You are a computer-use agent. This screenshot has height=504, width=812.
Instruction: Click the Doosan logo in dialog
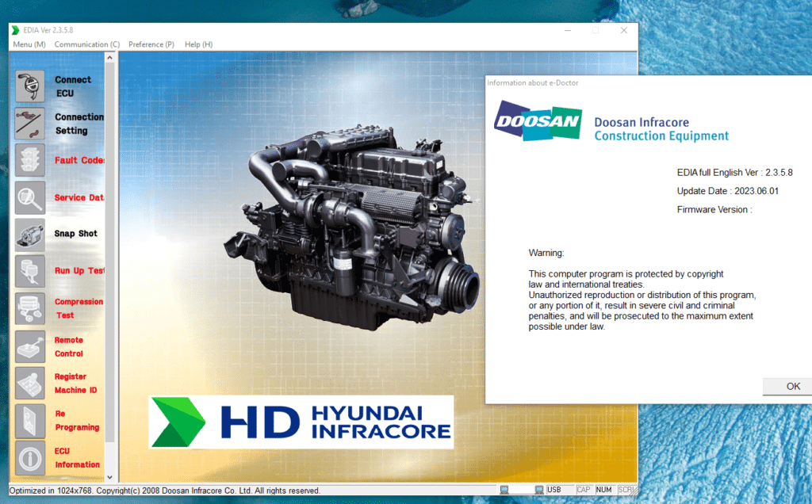[x=538, y=120]
